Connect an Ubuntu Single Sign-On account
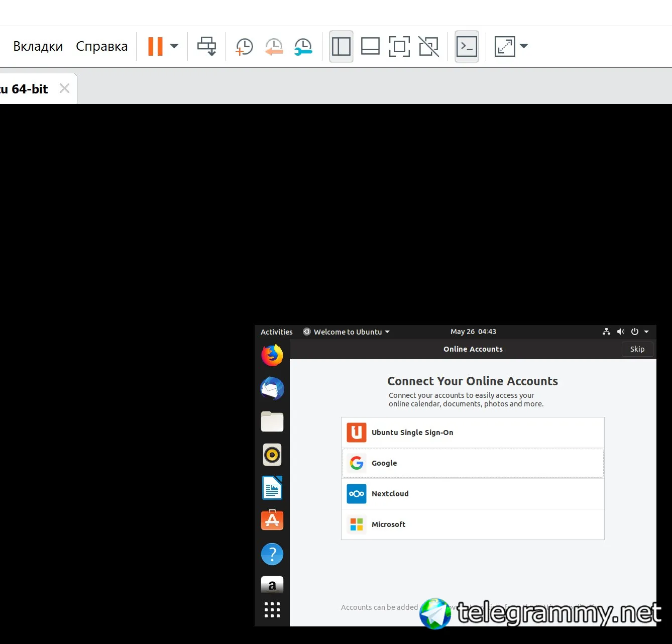 coord(473,433)
